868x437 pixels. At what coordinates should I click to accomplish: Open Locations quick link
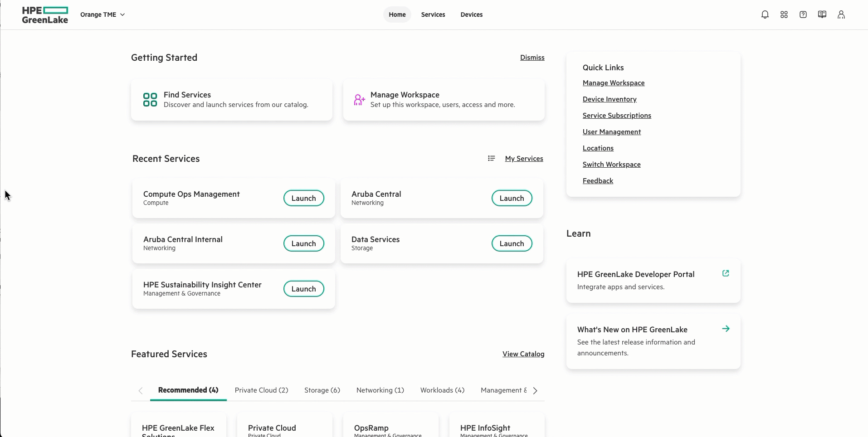(x=598, y=148)
